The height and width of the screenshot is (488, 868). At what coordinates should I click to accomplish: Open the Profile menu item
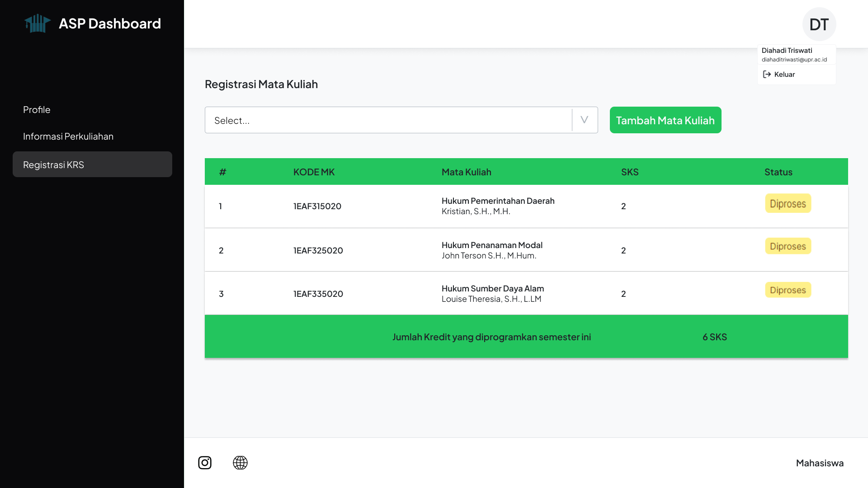tap(37, 110)
